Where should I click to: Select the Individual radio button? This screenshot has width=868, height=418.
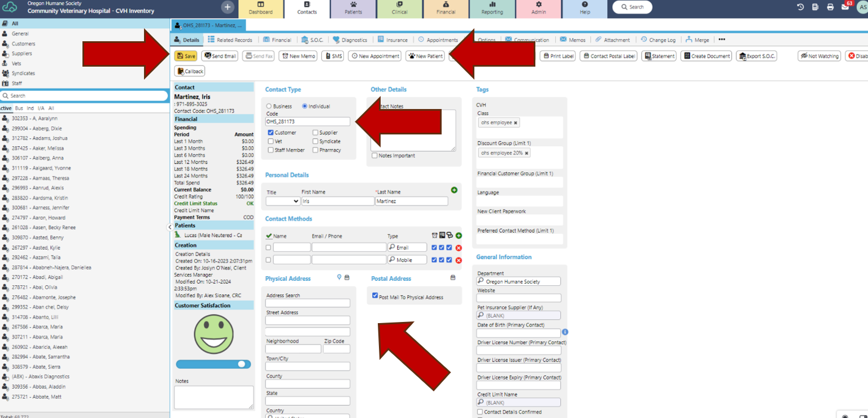[305, 106]
